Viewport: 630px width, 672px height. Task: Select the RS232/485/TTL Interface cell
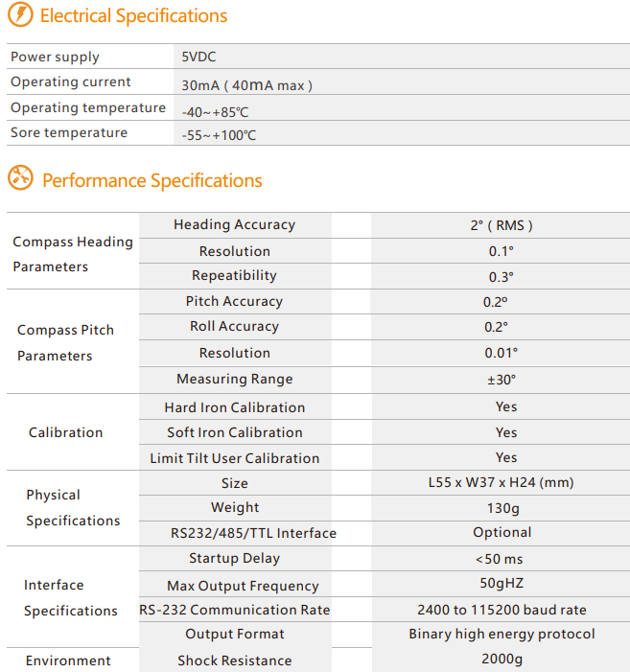tap(253, 533)
